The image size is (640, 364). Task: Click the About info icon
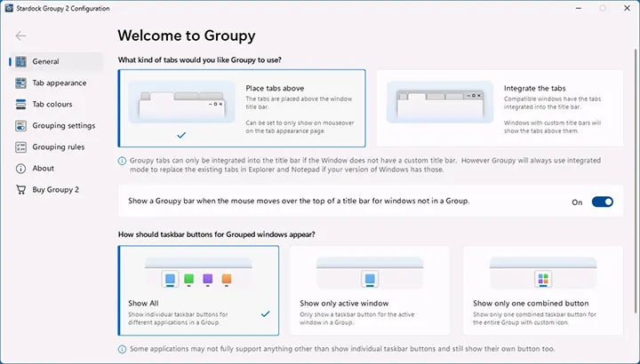coord(20,169)
